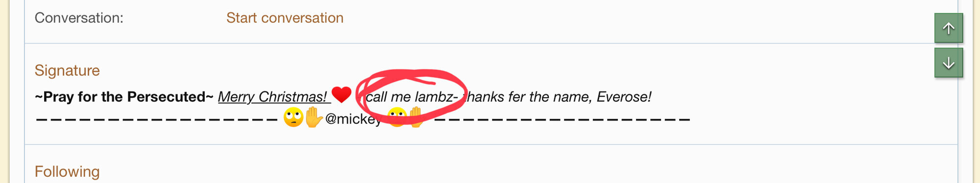Click the raised hand emoji before @mickey

point(314,118)
